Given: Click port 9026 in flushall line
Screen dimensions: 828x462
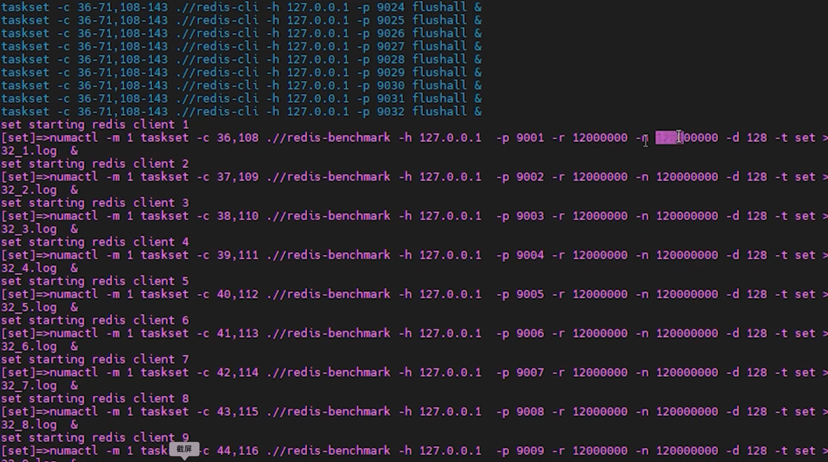Looking at the screenshot, I should [391, 33].
